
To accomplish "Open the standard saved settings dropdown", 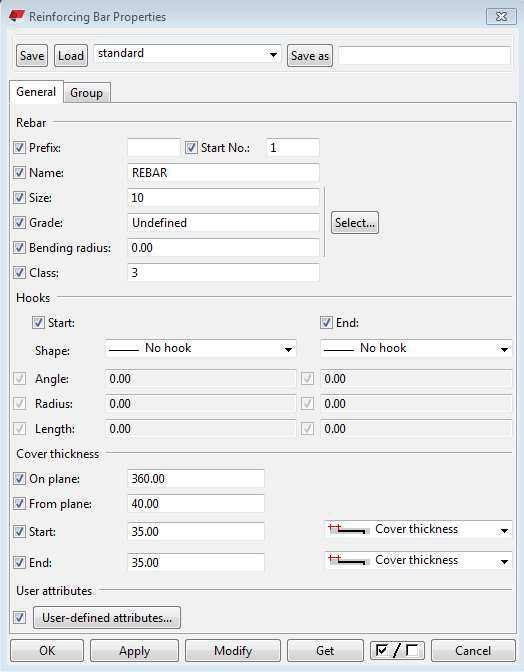I will click(x=273, y=54).
